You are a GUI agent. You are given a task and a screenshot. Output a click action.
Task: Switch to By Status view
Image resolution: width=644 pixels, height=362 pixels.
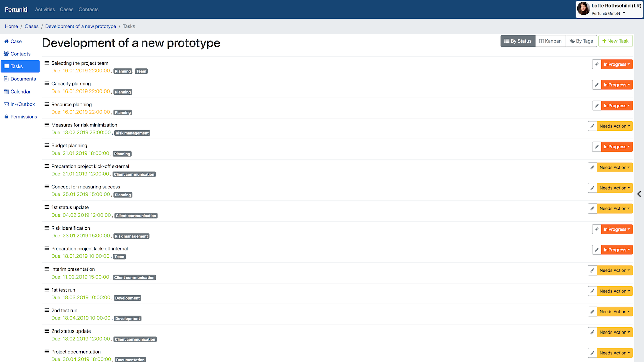pyautogui.click(x=518, y=41)
